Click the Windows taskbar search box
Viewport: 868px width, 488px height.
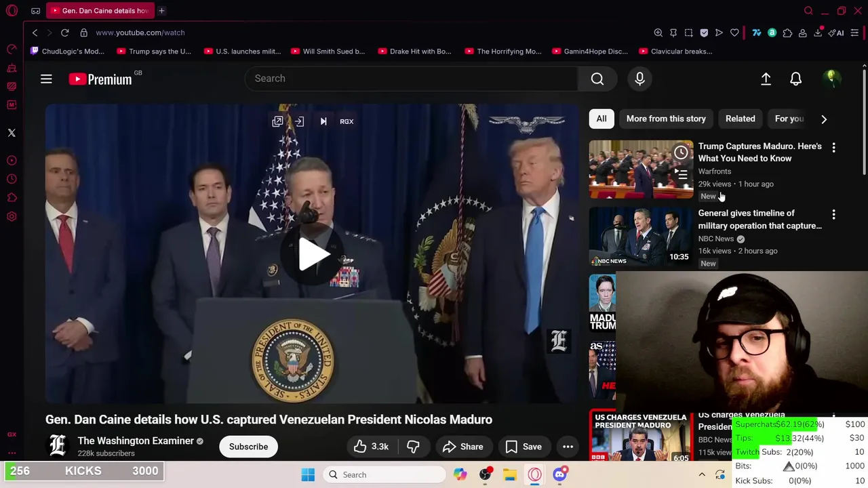pos(384,475)
